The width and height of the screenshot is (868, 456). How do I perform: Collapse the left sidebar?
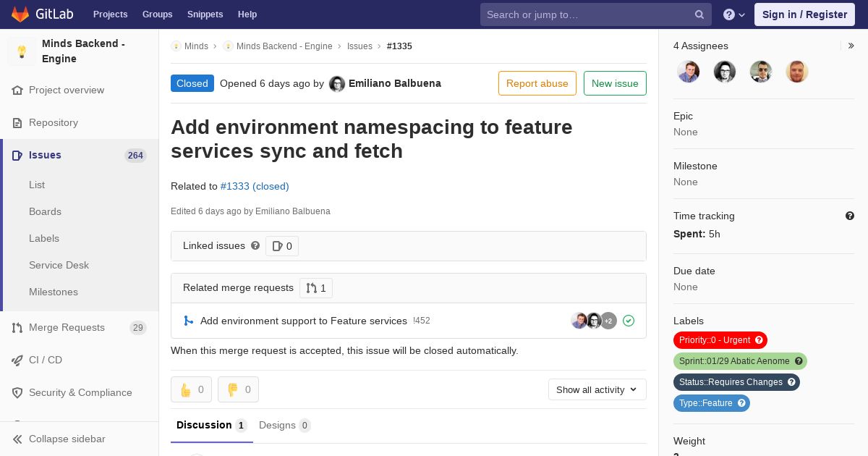coord(67,439)
